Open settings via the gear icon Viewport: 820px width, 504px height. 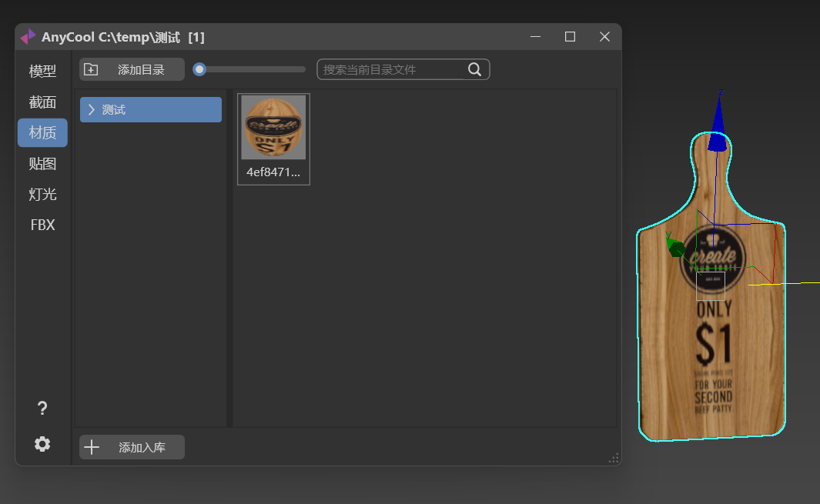[x=42, y=444]
